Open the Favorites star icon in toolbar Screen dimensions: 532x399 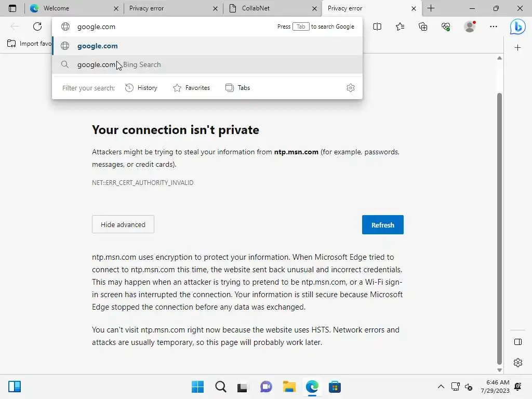[400, 26]
